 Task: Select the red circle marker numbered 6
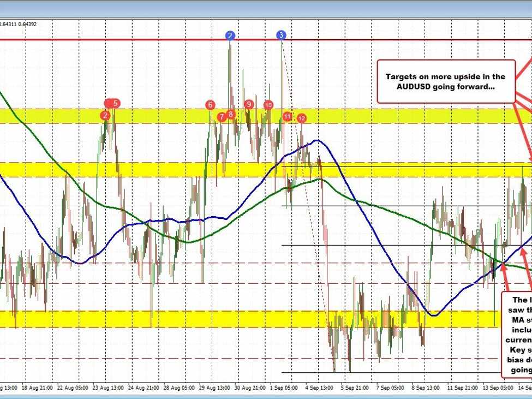click(x=210, y=105)
